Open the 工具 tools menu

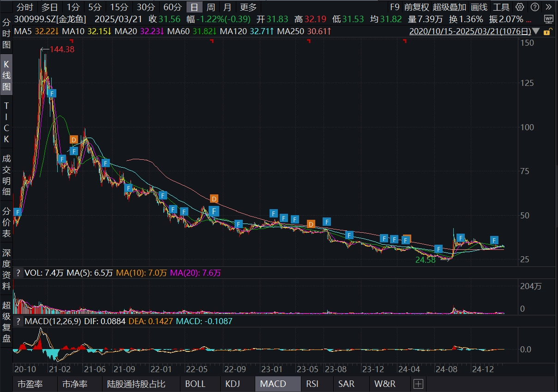[501, 7]
